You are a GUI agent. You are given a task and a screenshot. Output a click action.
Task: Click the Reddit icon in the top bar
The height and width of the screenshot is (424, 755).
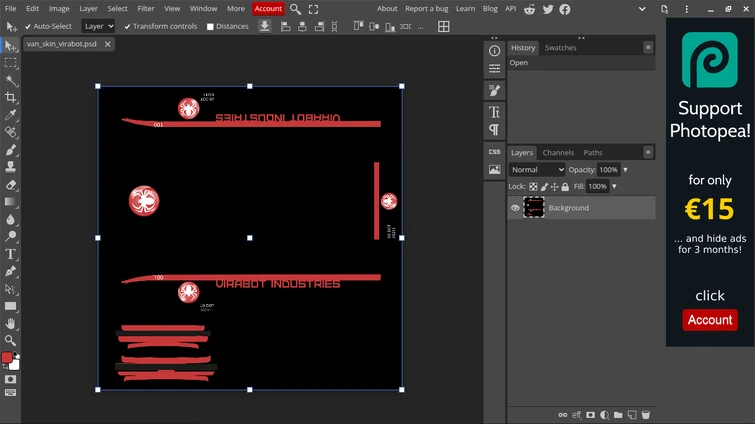point(530,9)
